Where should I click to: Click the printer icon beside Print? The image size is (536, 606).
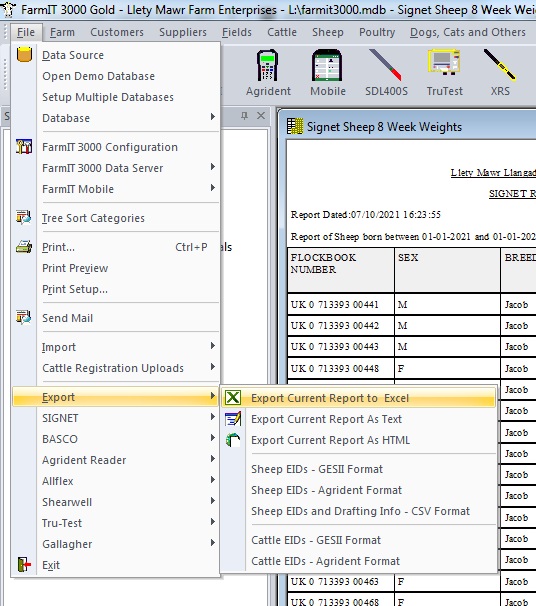[x=24, y=247]
